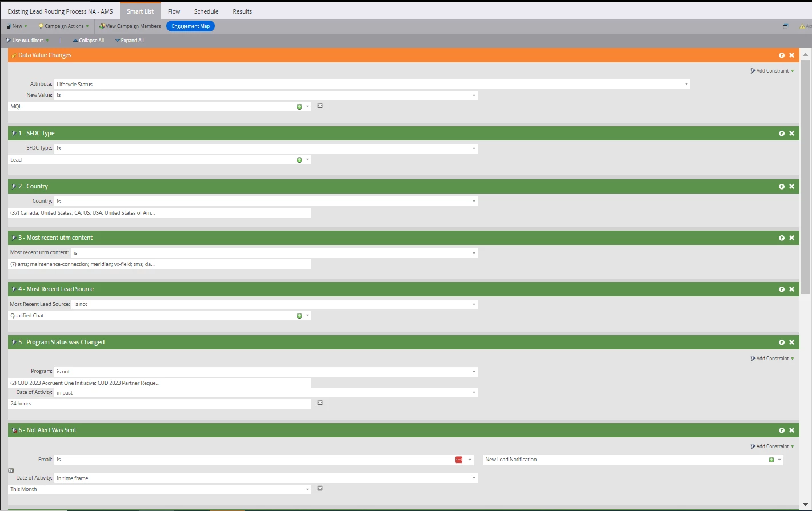Move up the 6 - Not Alert Was Sent filter
The width and height of the screenshot is (812, 511).
point(782,430)
